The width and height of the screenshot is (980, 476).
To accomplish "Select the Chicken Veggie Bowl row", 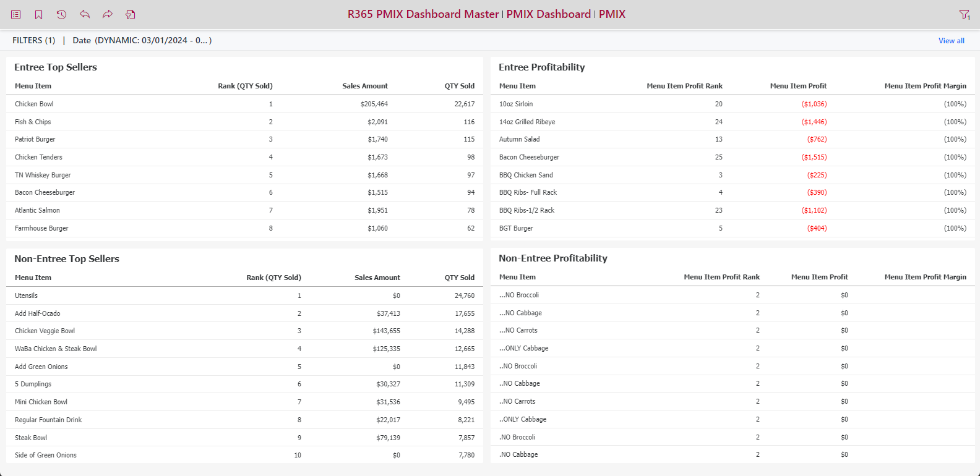I will pyautogui.click(x=244, y=331).
